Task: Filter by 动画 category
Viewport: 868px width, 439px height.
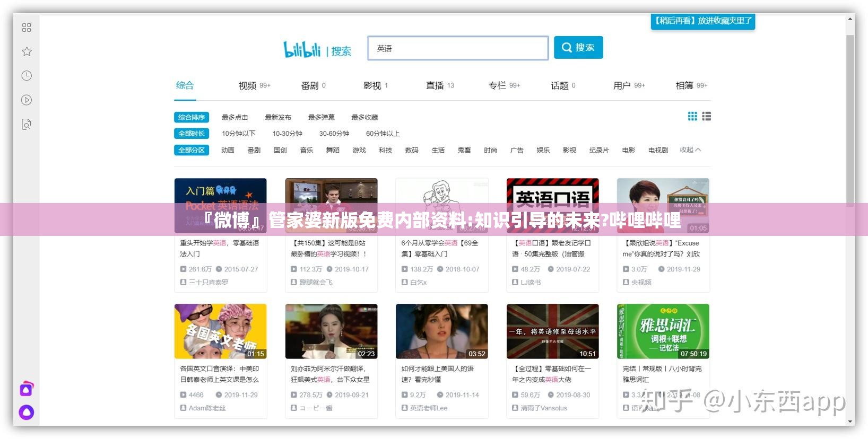Action: [x=228, y=150]
